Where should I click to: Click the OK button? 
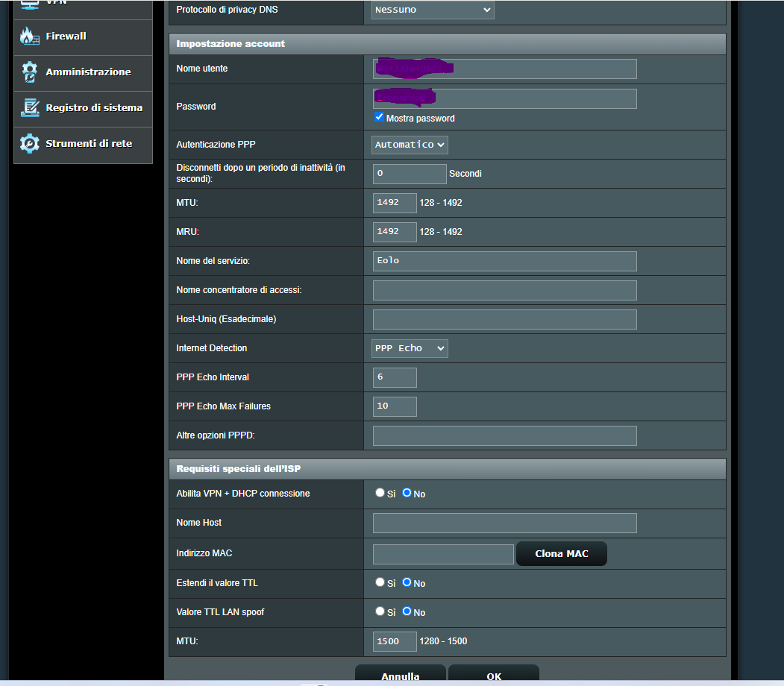[x=494, y=673]
